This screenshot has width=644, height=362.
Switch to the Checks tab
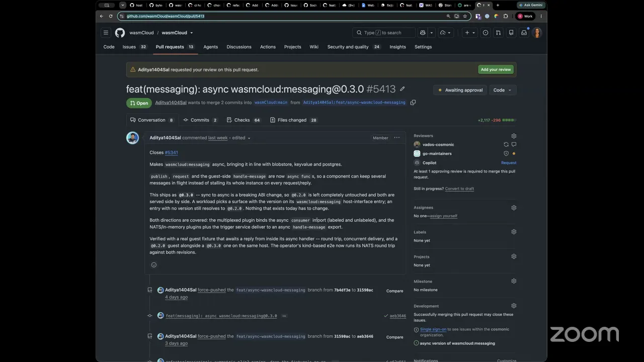tap(244, 120)
